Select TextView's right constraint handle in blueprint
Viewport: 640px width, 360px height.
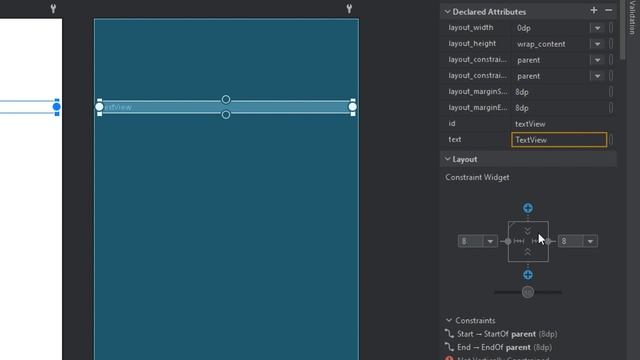coord(353,107)
